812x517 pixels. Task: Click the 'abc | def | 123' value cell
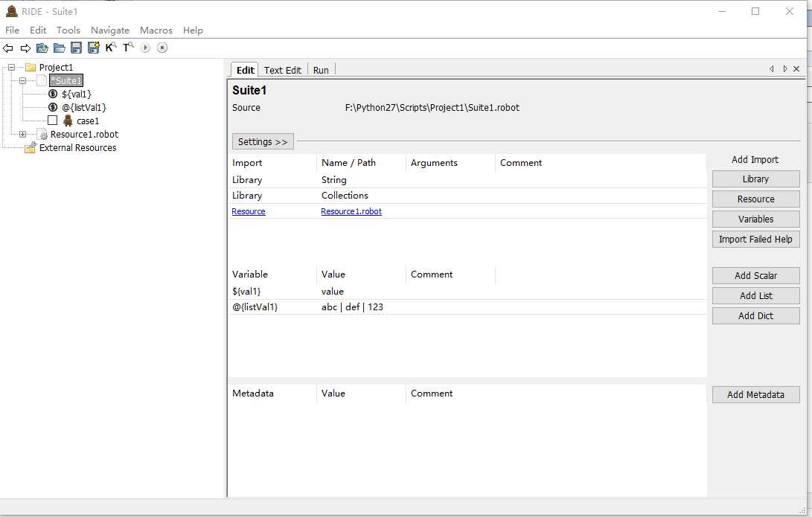[x=352, y=307]
